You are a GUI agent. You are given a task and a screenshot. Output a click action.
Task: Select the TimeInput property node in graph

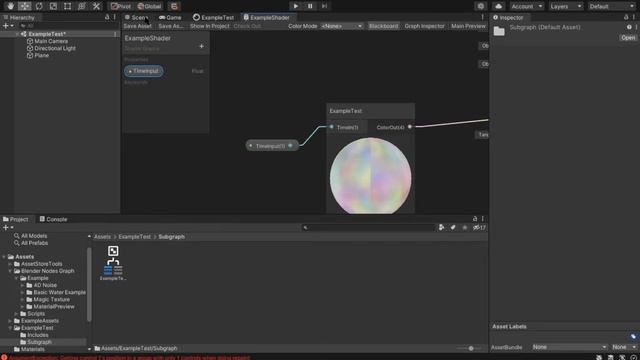tap(272, 146)
